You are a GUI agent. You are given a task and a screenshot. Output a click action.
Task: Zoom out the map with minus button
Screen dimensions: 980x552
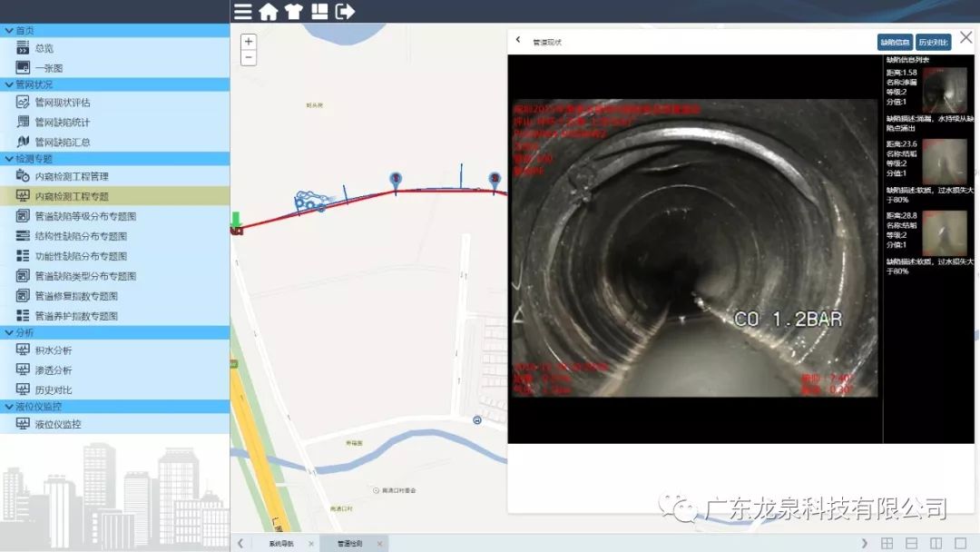click(x=250, y=58)
